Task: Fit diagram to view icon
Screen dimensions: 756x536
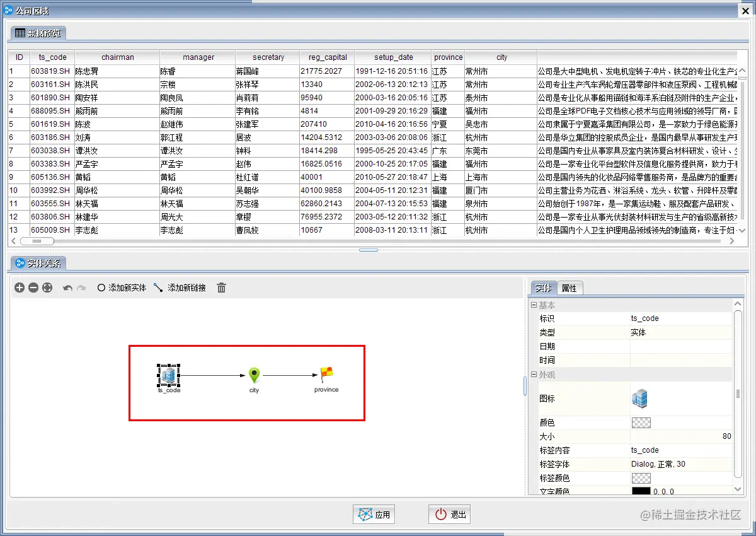Action: coord(47,288)
